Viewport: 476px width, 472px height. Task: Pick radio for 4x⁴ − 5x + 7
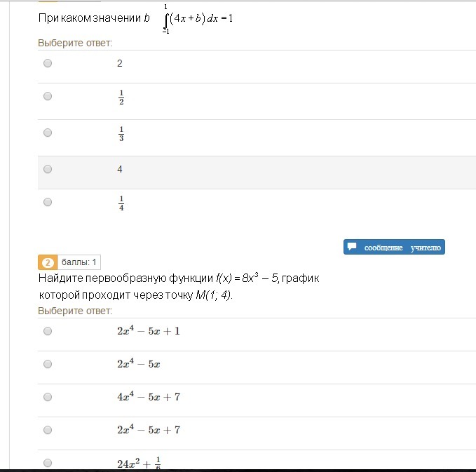(x=48, y=397)
